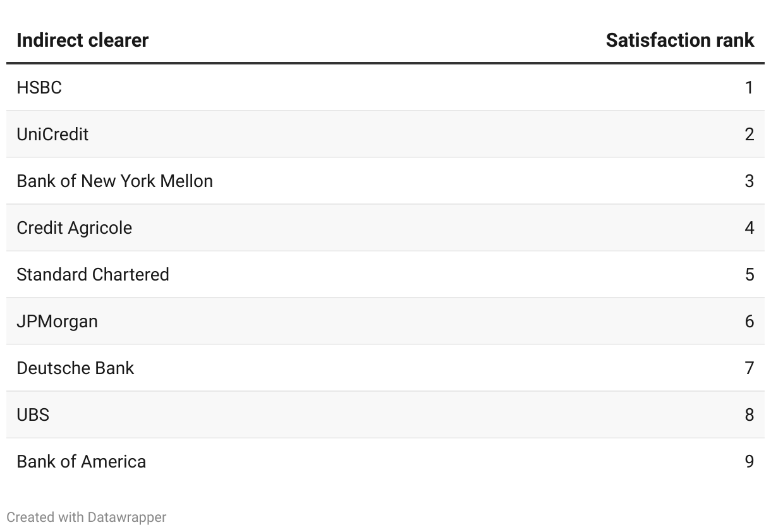Click rank number 6 for JPMorgan
Viewport: 771px width, 532px height.
pyautogui.click(x=749, y=321)
